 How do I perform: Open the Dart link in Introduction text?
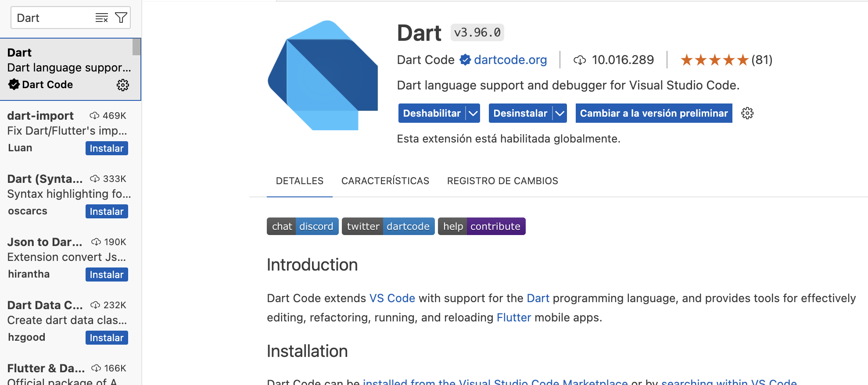[x=538, y=298]
